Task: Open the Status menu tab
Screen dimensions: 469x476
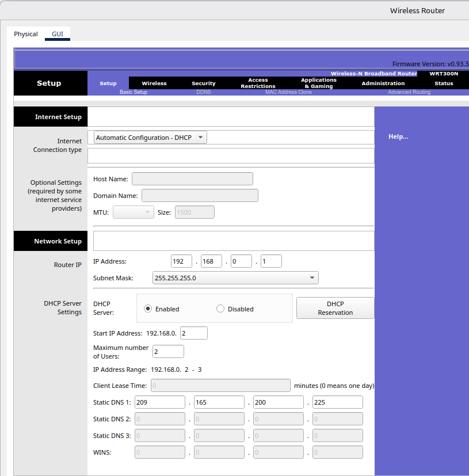Action: (444, 83)
